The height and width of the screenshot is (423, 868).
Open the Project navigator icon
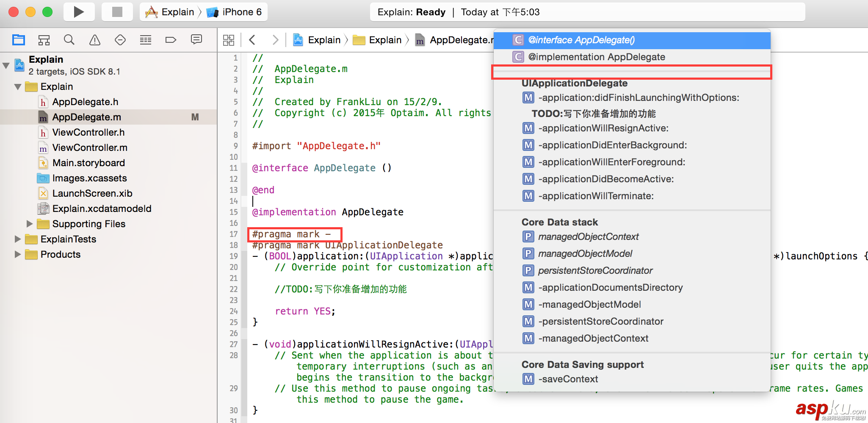19,40
